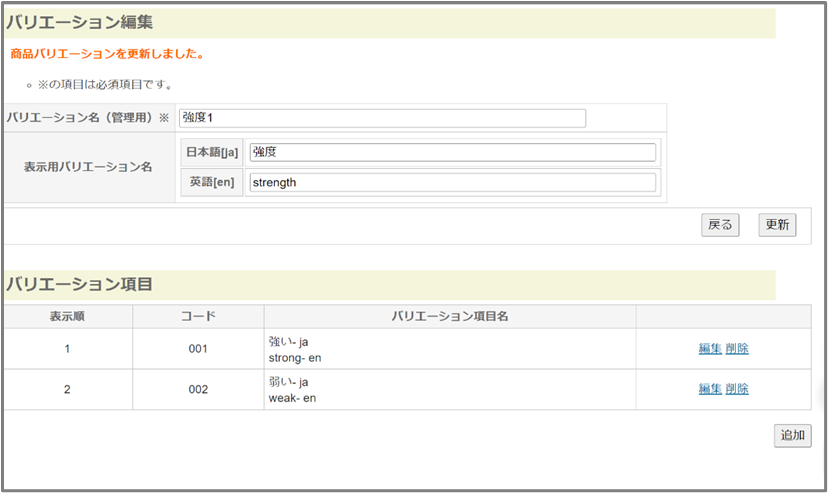828x493 pixels.
Task: Delete the 弱い item via 削除 link
Action: point(737,389)
